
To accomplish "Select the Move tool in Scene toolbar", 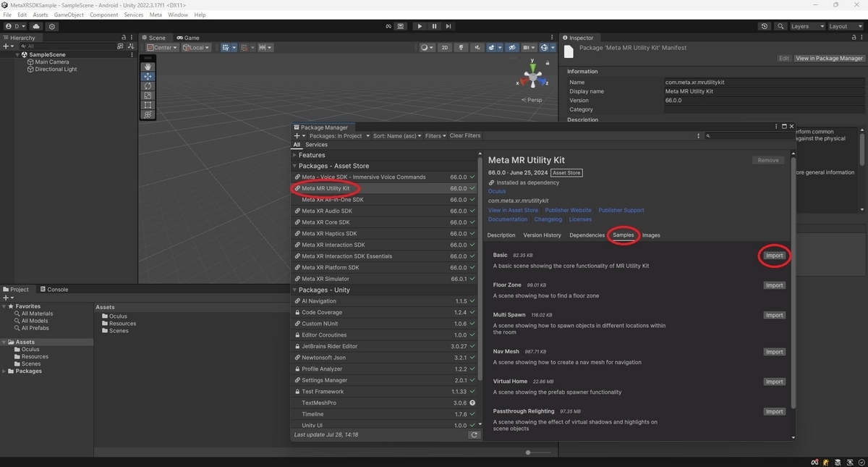I will click(148, 76).
